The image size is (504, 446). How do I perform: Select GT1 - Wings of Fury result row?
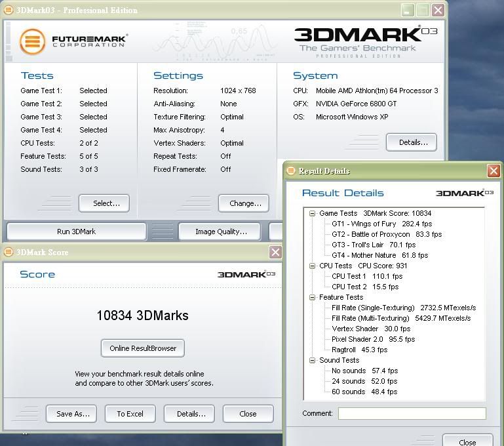click(382, 224)
